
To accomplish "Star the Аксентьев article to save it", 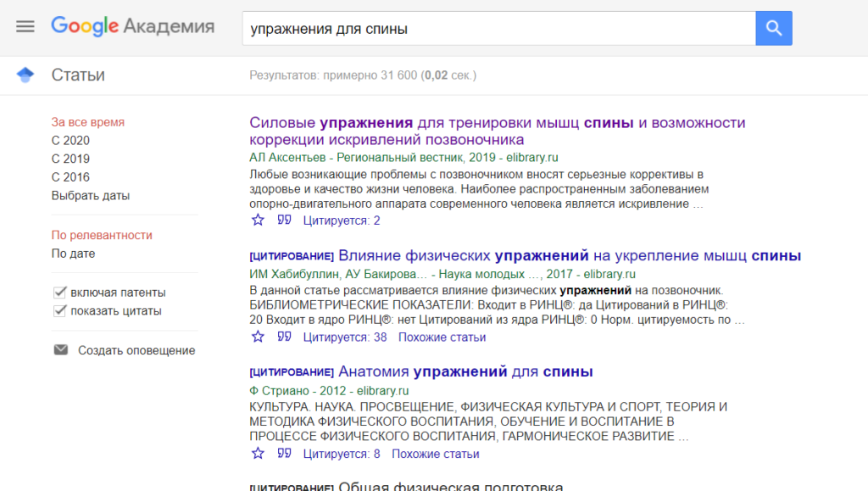I will coord(258,220).
